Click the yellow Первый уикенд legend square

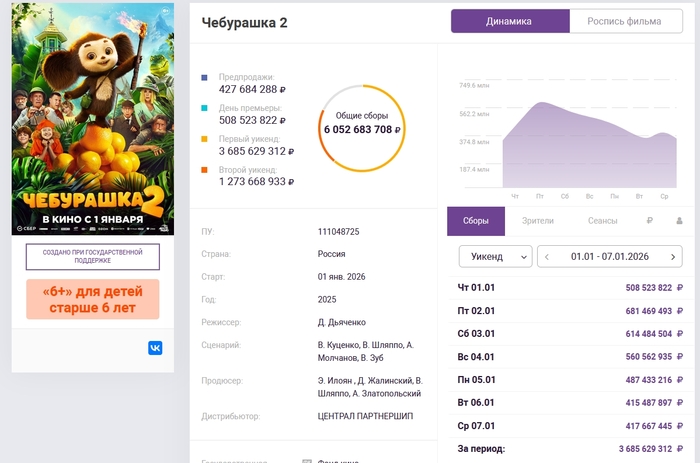(x=204, y=139)
